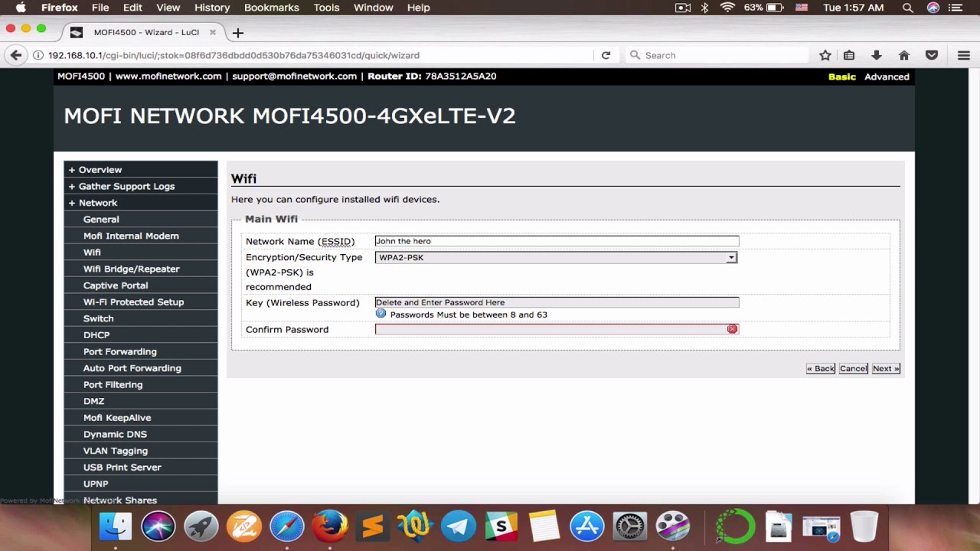
Task: Click the Firefox Search box
Action: [x=717, y=55]
